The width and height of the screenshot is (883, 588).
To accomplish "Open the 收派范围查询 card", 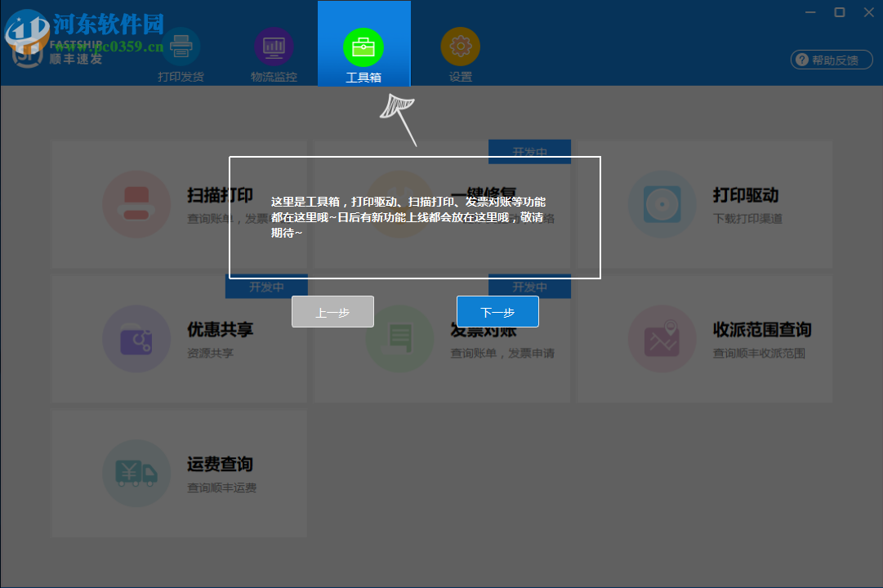I will tap(704, 339).
